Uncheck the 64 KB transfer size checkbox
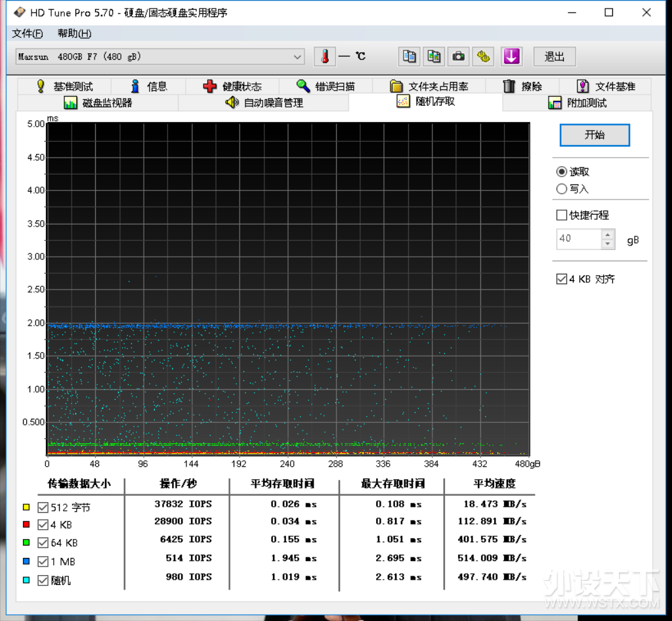 coord(43,543)
